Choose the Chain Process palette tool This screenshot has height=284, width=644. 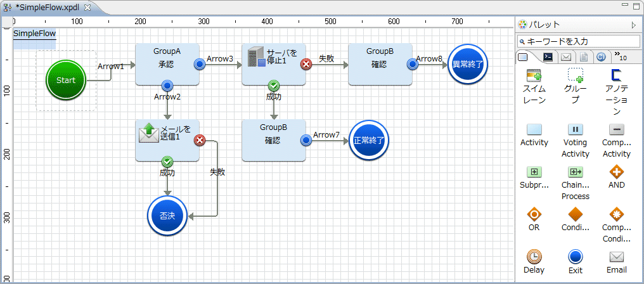(575, 183)
